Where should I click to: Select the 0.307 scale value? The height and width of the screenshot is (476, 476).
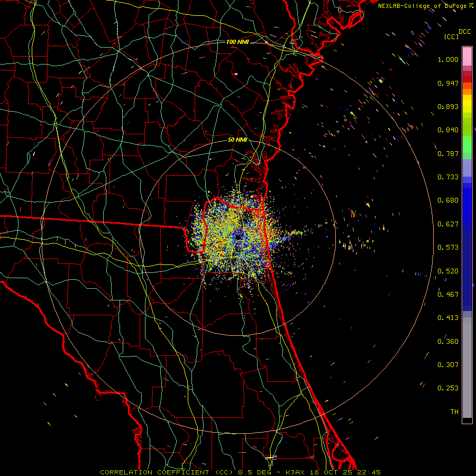point(448,365)
